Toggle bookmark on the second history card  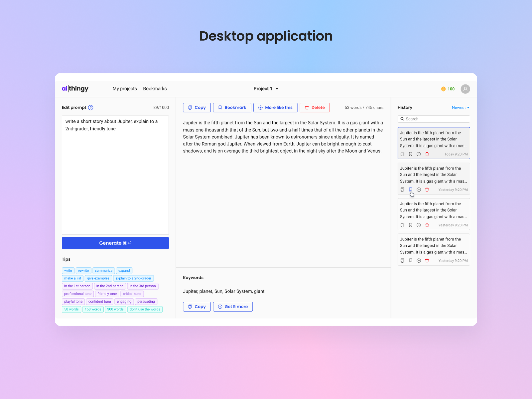[x=410, y=190]
